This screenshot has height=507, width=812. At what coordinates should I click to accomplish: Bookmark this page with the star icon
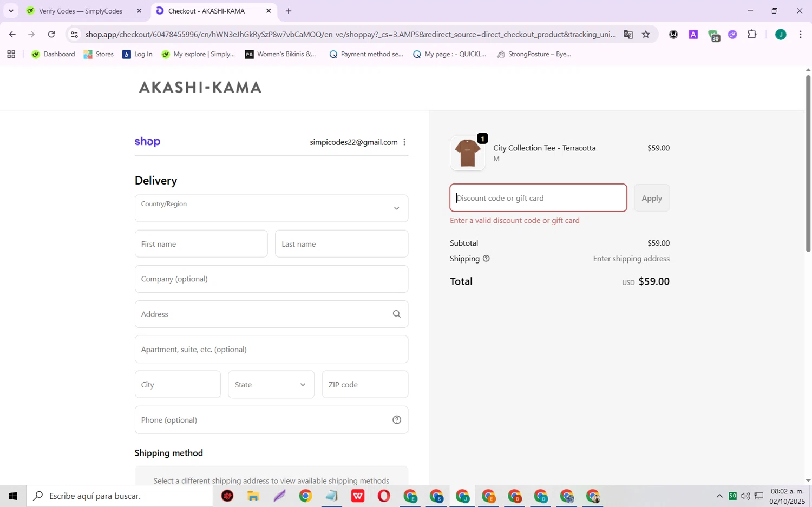point(646,35)
